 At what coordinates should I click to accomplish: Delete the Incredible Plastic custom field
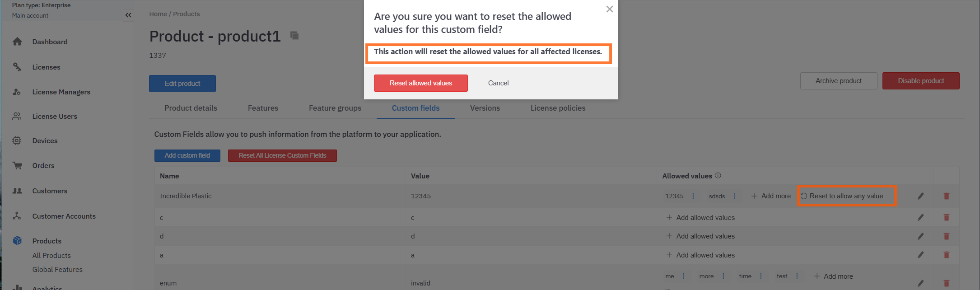pos(946,196)
